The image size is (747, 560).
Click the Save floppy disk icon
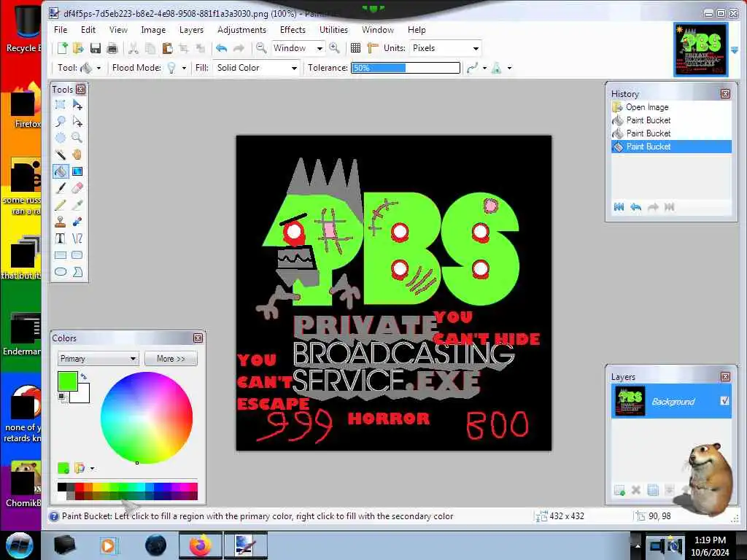pos(96,48)
